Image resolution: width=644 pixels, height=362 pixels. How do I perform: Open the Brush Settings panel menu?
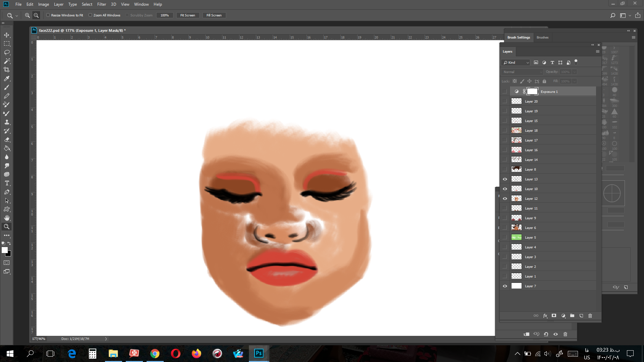pos(634,38)
